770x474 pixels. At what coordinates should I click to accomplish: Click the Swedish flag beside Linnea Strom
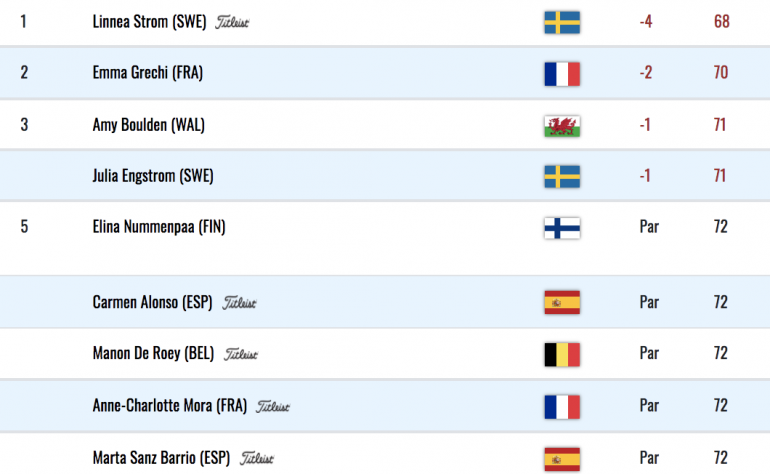click(563, 22)
